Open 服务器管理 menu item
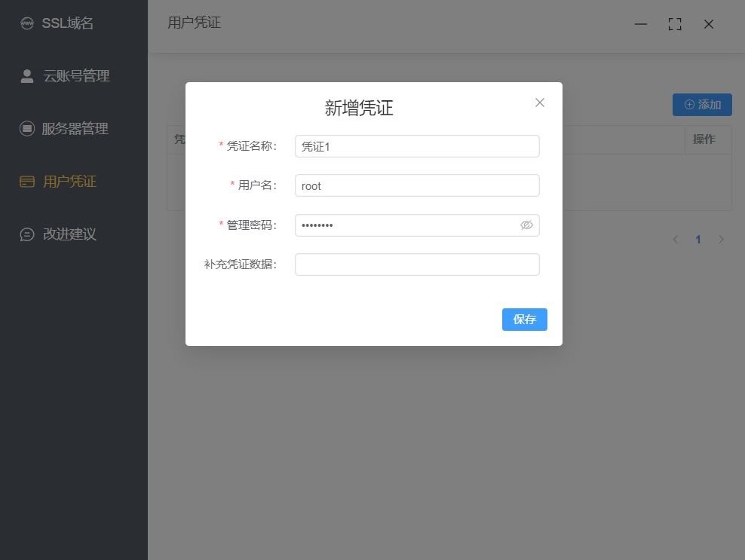745x560 pixels. (x=75, y=129)
